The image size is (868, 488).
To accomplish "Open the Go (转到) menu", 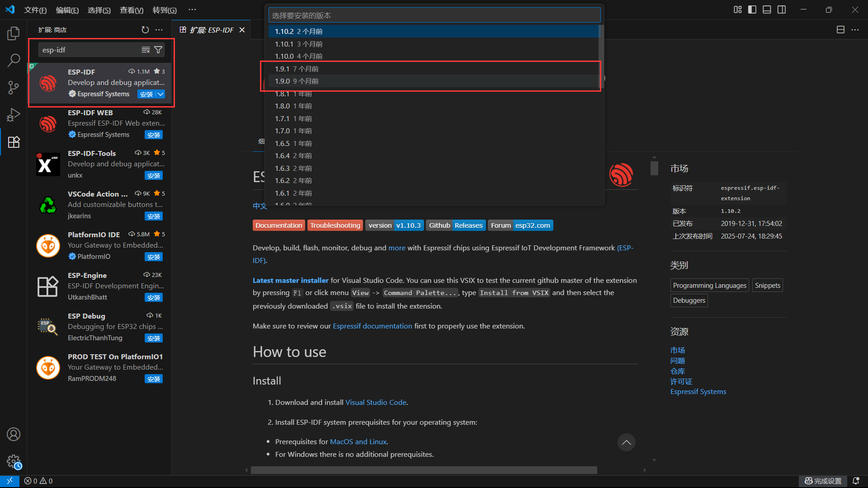I will [165, 10].
